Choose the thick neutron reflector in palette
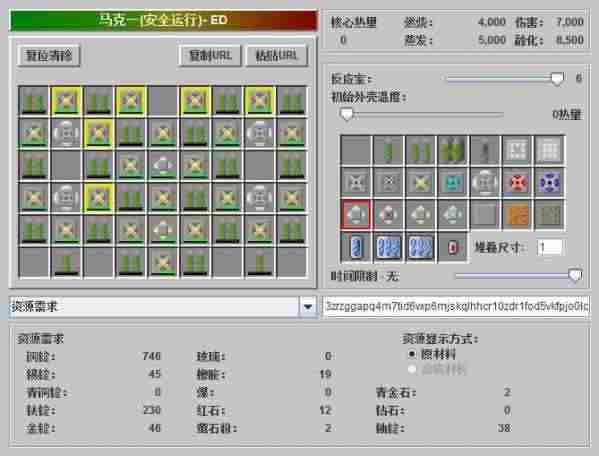599x456 pixels. [x=549, y=150]
